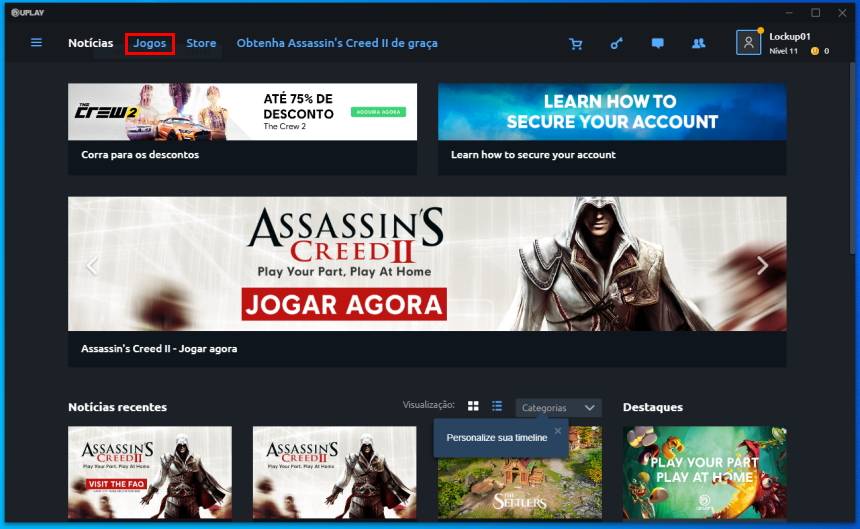
Task: Click the user profile avatar
Action: coord(748,43)
